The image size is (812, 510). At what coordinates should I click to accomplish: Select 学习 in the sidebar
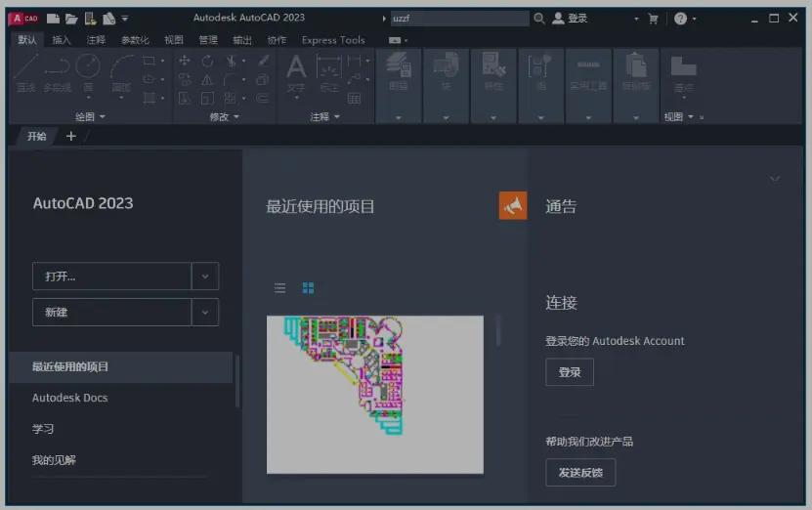point(42,429)
